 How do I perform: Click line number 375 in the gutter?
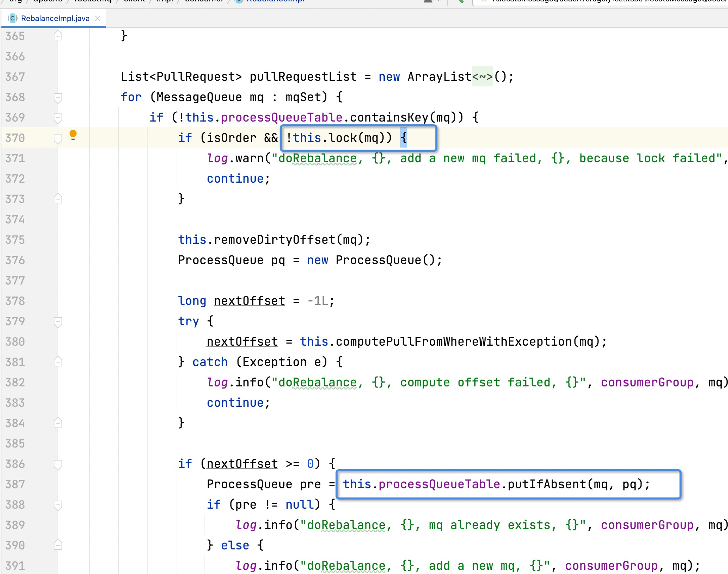point(15,240)
